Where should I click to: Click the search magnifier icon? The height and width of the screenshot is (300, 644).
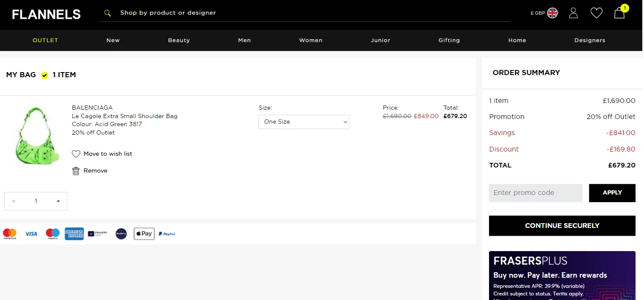[107, 13]
